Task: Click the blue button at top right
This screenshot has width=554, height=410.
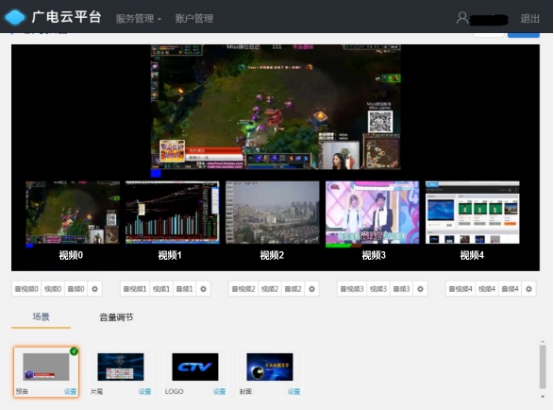Action: coord(524,35)
